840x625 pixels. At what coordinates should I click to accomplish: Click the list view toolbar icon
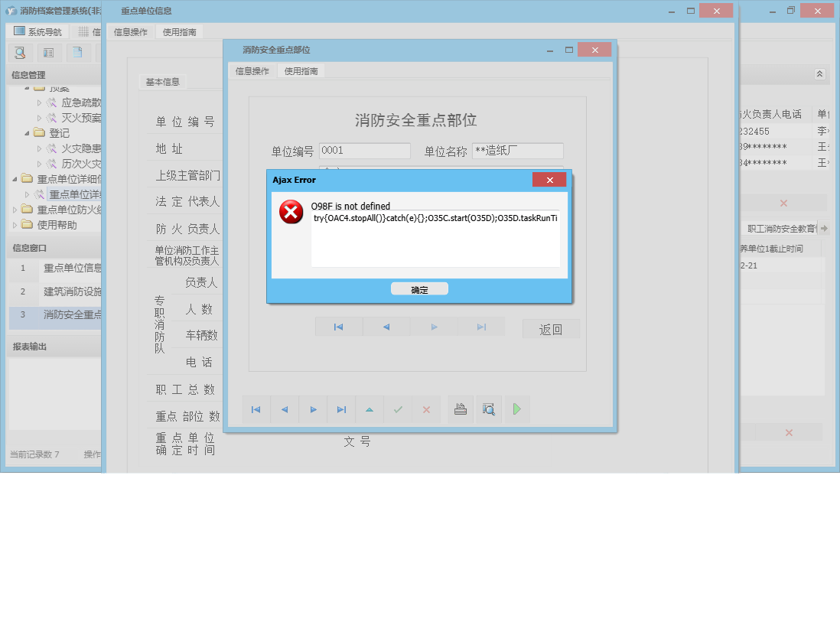click(48, 53)
